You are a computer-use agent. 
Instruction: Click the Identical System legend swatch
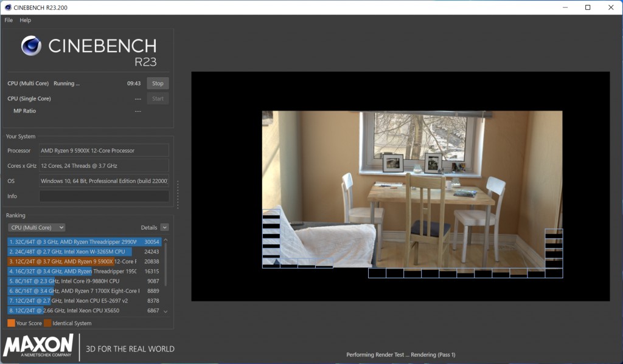[47, 323]
